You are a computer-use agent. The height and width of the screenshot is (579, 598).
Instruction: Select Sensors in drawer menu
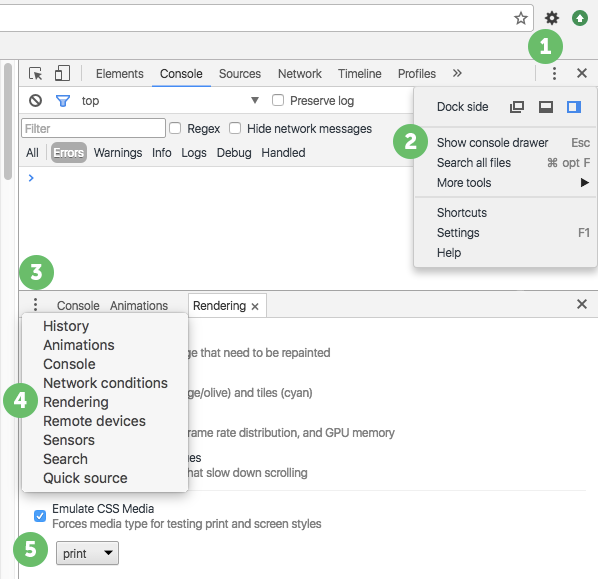pos(105,440)
